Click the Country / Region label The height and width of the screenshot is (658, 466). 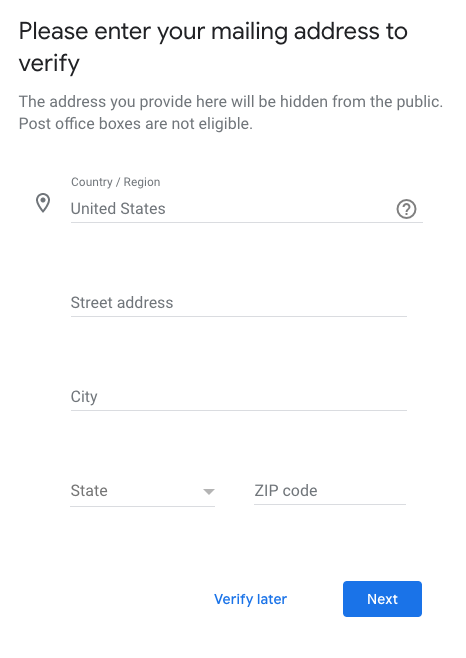(x=115, y=182)
